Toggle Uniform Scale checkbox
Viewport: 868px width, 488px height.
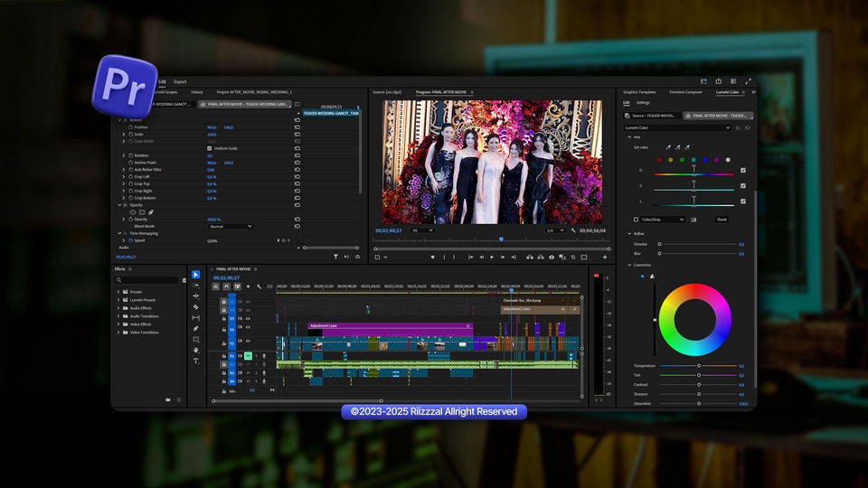pyautogui.click(x=209, y=148)
